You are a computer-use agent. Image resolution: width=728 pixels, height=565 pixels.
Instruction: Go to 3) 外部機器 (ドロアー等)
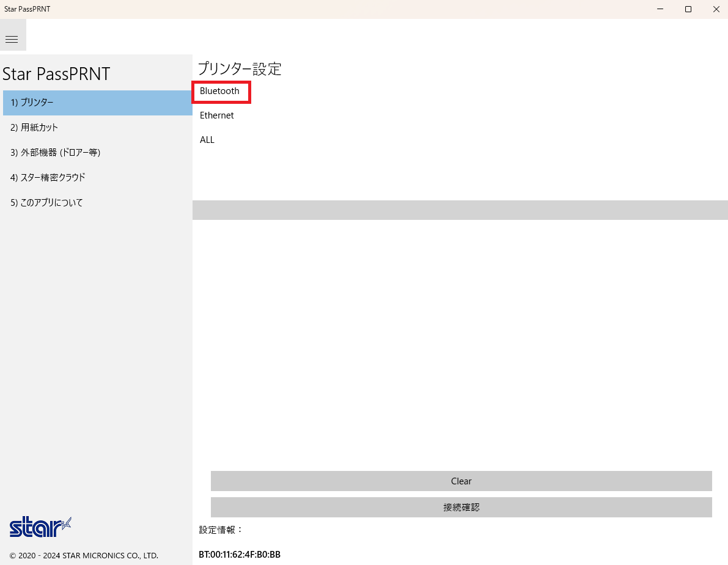pos(97,153)
